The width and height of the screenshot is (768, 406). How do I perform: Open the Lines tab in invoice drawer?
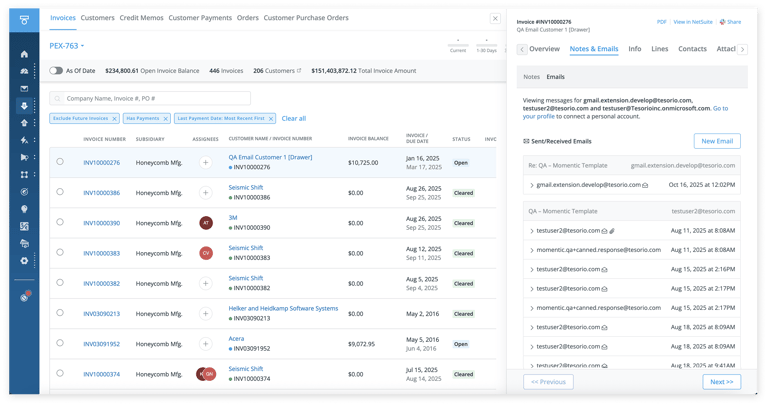click(659, 49)
